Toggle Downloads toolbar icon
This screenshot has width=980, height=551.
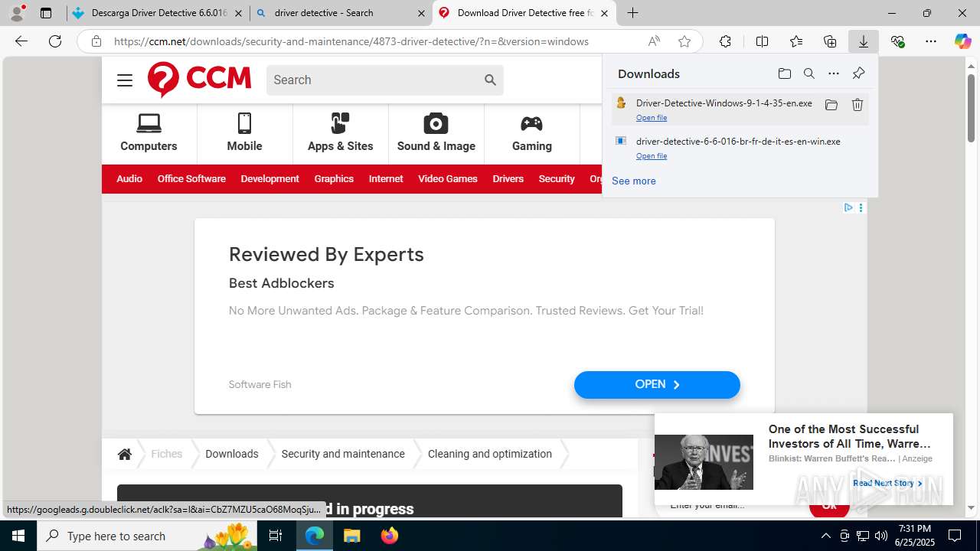[864, 41]
